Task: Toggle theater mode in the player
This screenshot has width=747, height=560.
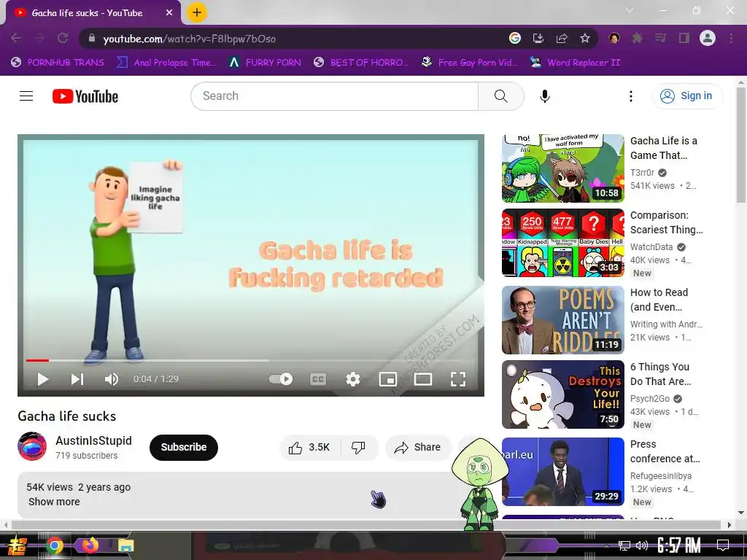Action: tap(423, 379)
